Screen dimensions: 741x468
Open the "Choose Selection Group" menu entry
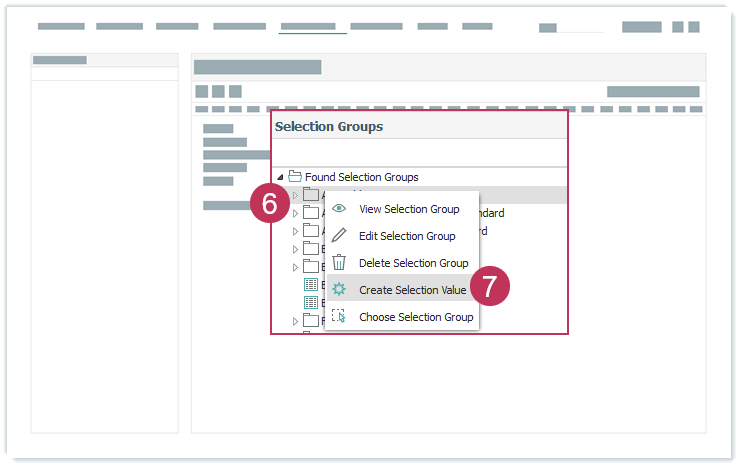pos(416,317)
